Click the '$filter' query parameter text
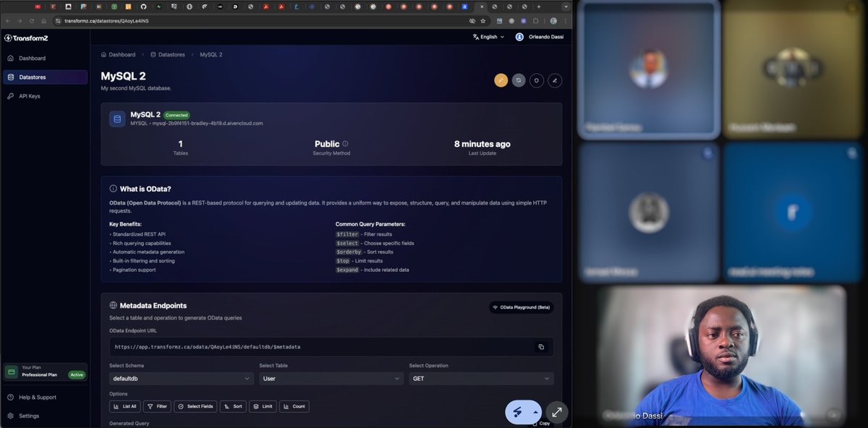868x428 pixels. [x=347, y=234]
